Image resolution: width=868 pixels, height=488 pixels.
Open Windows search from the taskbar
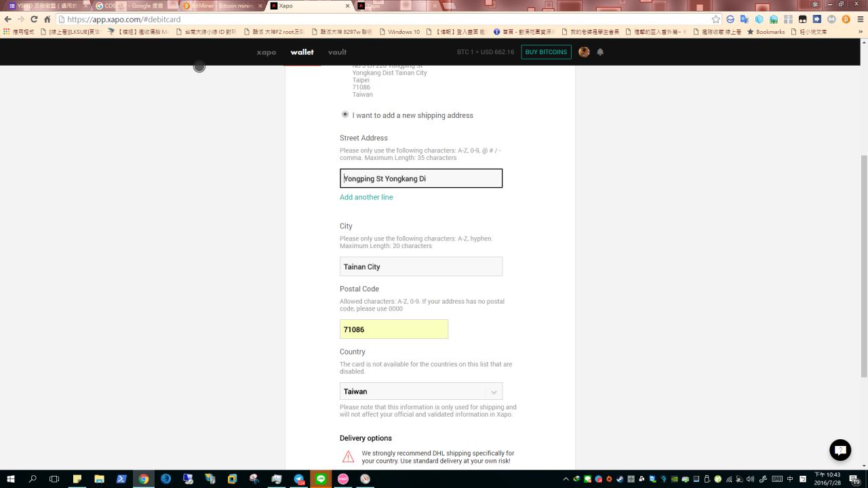pos(33,479)
